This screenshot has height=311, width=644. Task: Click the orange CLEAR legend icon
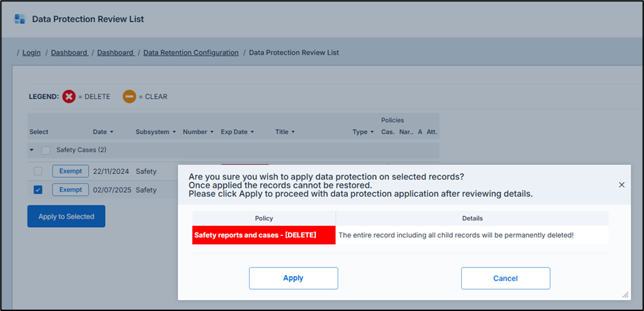click(129, 97)
